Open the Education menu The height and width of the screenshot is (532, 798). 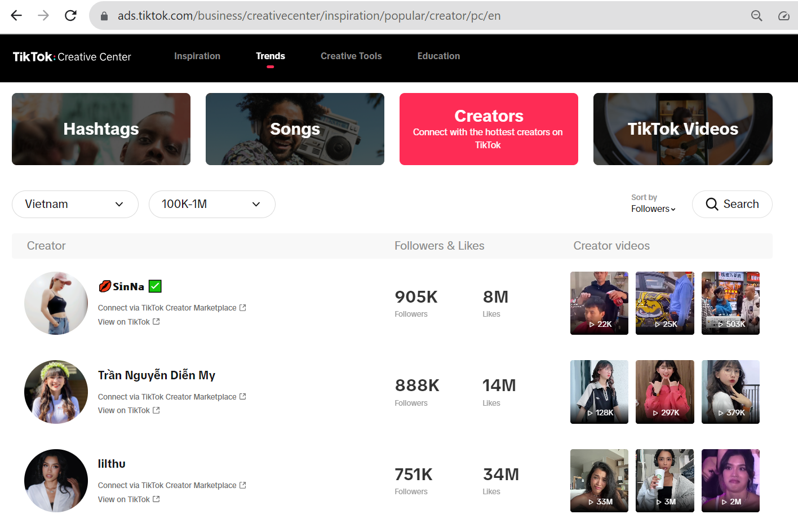point(438,56)
